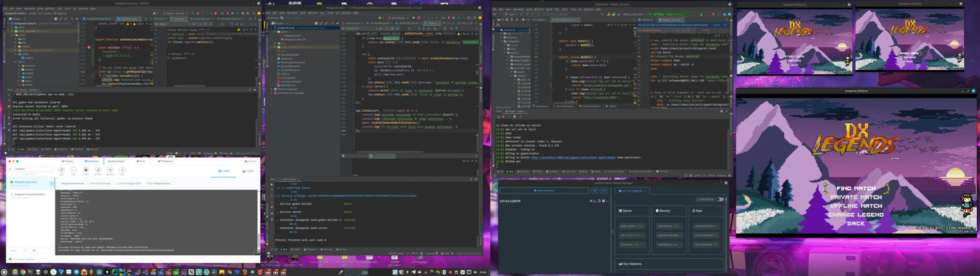Click the LOGOUT button in the Docker manager
980x276 pixels.
click(250, 161)
